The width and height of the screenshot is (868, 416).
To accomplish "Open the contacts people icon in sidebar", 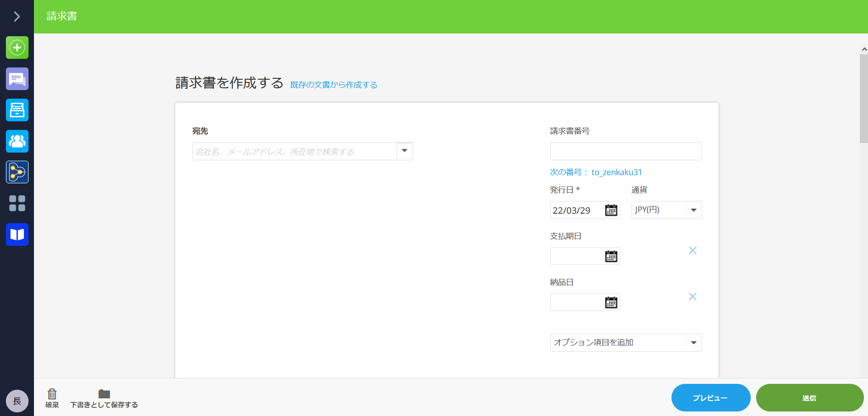I will [17, 141].
